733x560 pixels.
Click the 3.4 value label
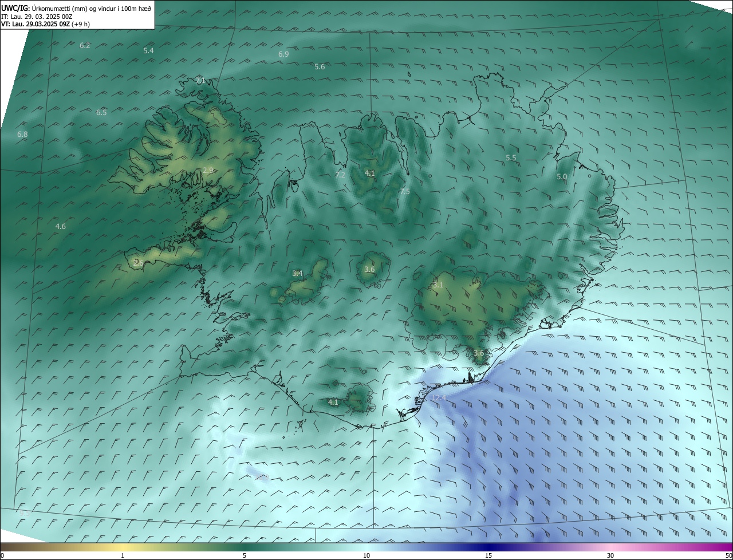297,273
